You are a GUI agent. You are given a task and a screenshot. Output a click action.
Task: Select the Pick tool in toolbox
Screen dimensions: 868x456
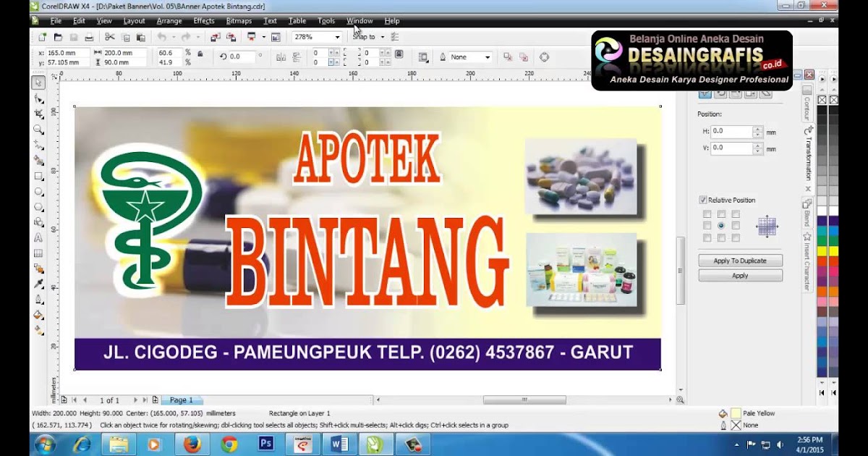[x=38, y=83]
